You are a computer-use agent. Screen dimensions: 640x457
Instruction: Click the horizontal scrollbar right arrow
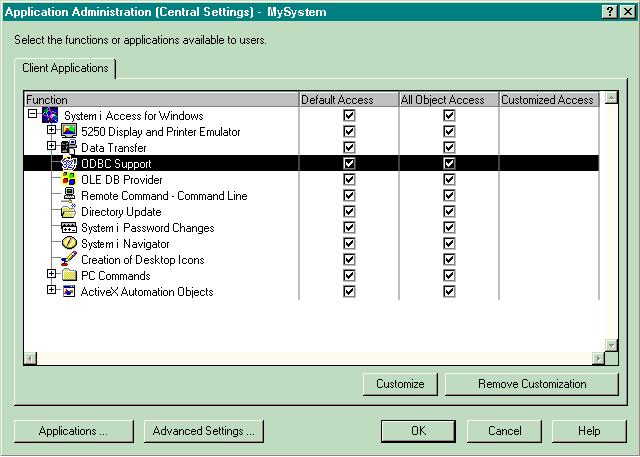[x=598, y=358]
